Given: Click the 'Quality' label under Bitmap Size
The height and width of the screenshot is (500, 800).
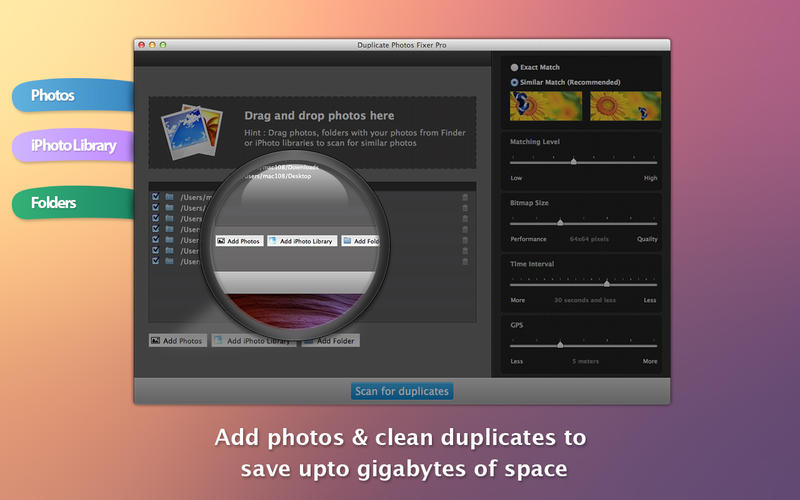Looking at the screenshot, I should (647, 239).
